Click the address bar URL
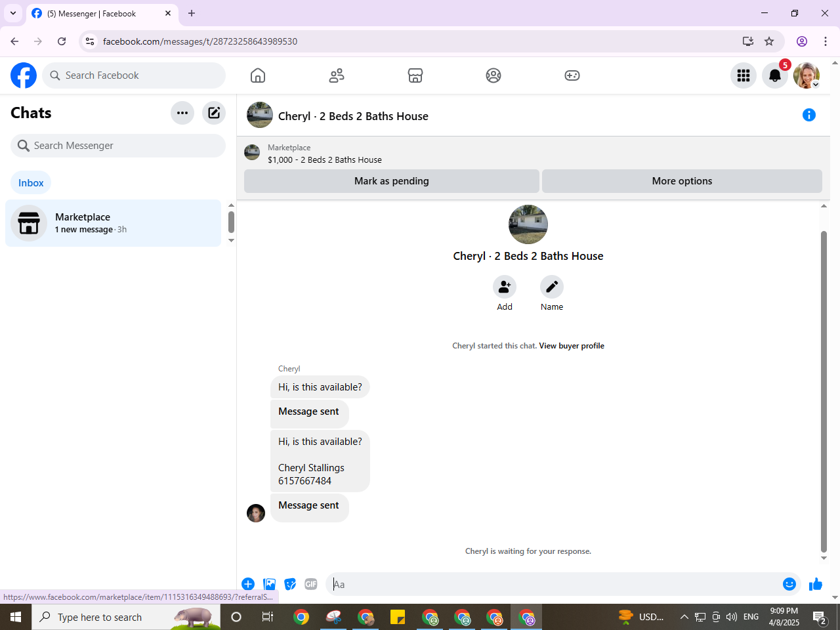This screenshot has width=840, height=630. tap(200, 41)
